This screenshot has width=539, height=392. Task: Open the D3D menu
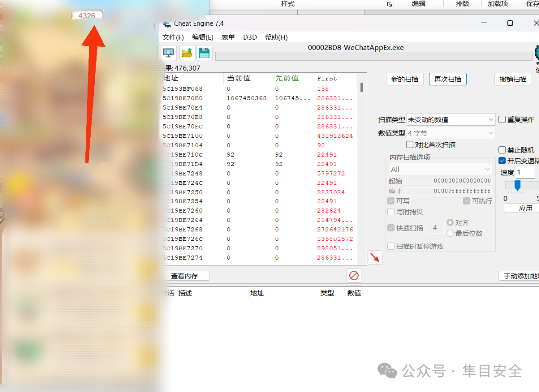[250, 37]
